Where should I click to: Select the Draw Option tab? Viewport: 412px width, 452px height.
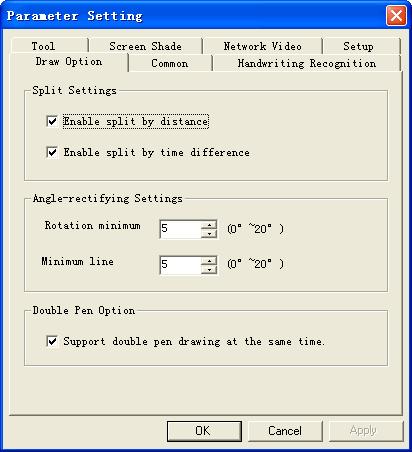tap(69, 62)
